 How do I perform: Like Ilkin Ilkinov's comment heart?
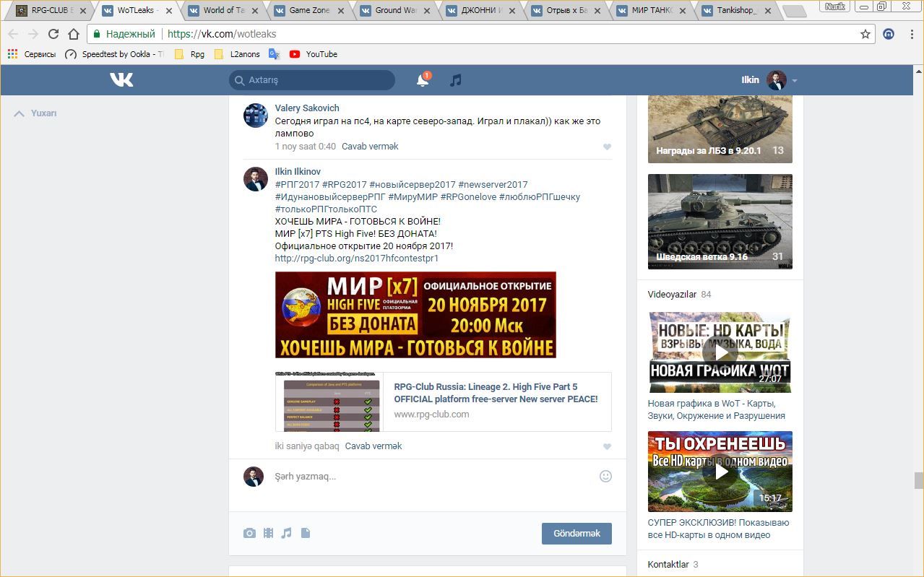click(x=607, y=446)
